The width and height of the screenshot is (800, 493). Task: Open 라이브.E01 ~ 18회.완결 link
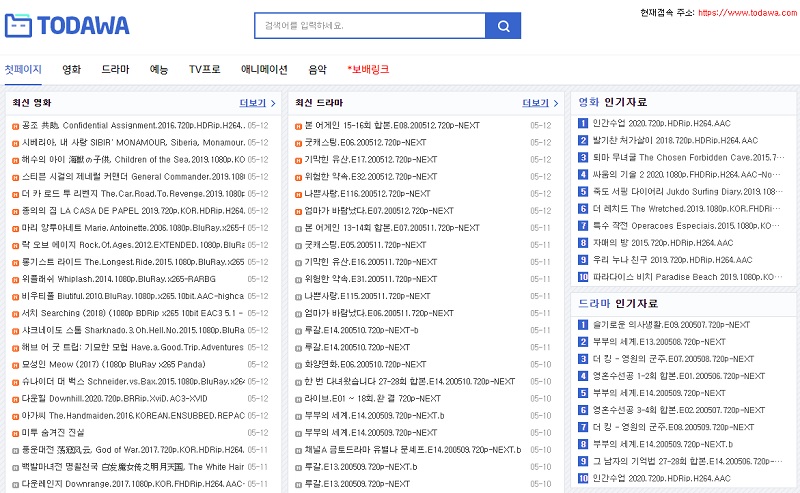tap(372, 399)
